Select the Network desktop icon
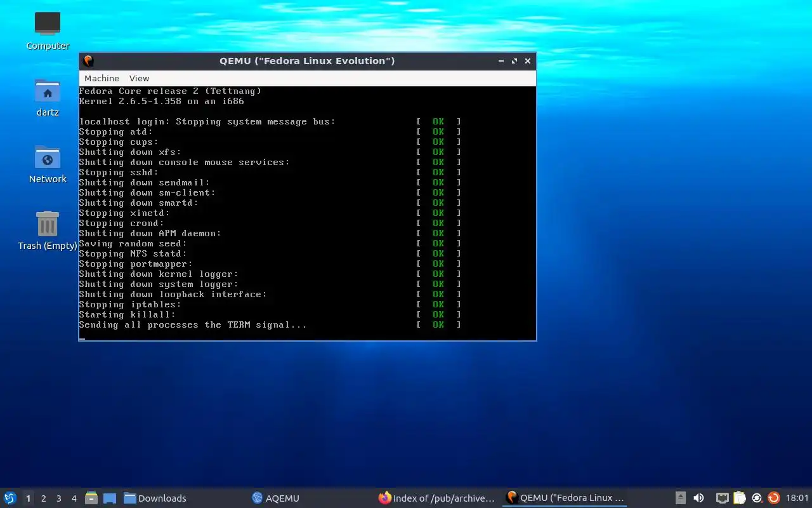Screen dimensions: 812x508 [x=48, y=164]
